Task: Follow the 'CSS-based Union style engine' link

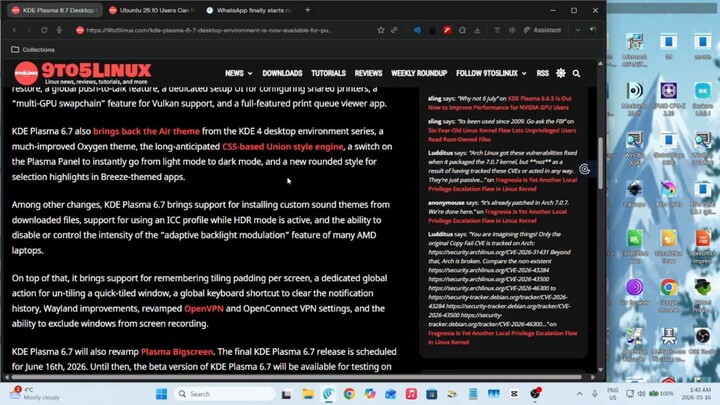Action: pyautogui.click(x=282, y=146)
